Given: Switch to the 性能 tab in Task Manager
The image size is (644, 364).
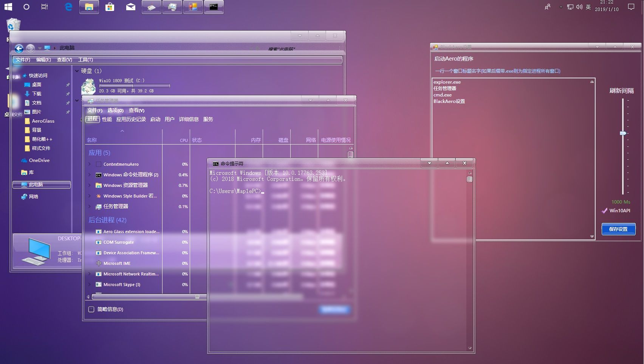Looking at the screenshot, I should pyautogui.click(x=107, y=119).
